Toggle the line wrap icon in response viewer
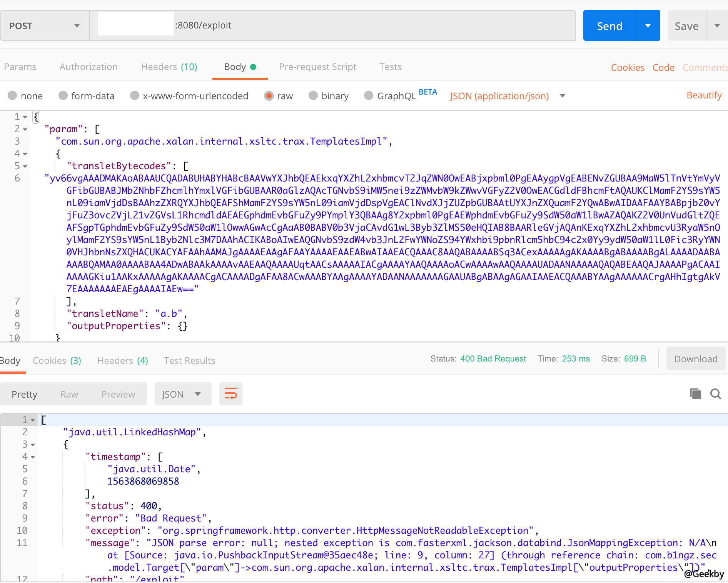 pyautogui.click(x=230, y=393)
